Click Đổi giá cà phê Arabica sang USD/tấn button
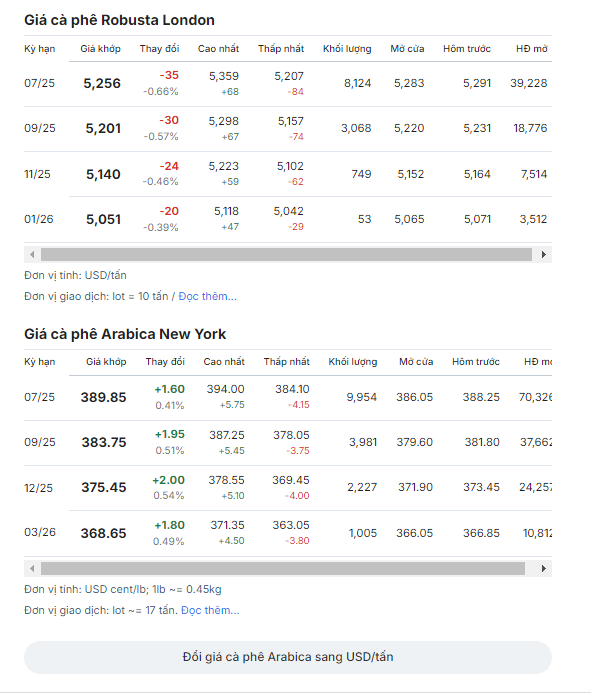 (x=288, y=657)
